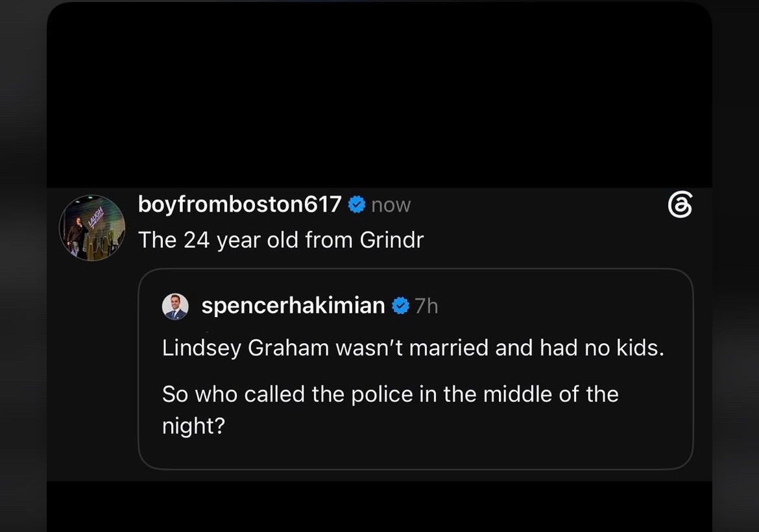Image resolution: width=759 pixels, height=532 pixels.
Task: Click the Threads logo icon
Action: [680, 205]
